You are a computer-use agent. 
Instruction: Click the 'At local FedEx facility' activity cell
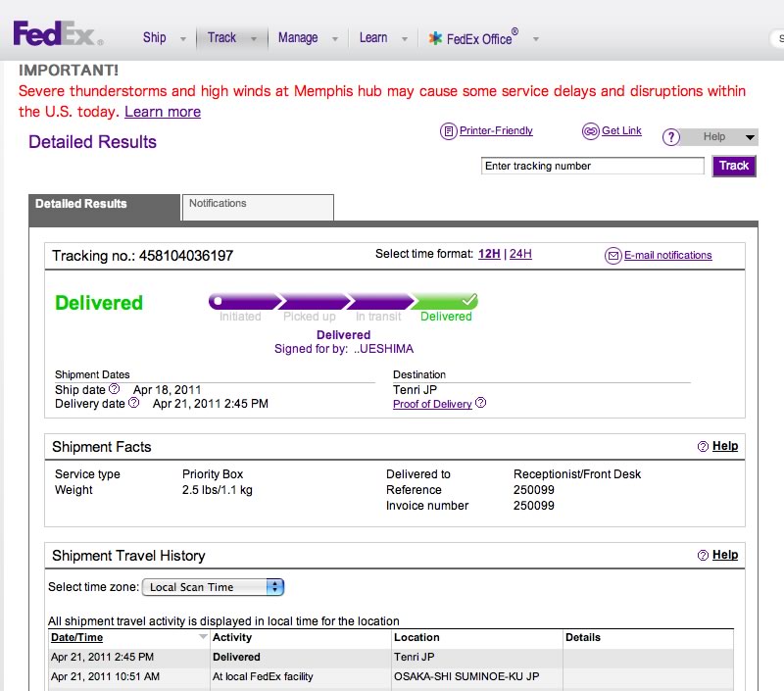(263, 676)
